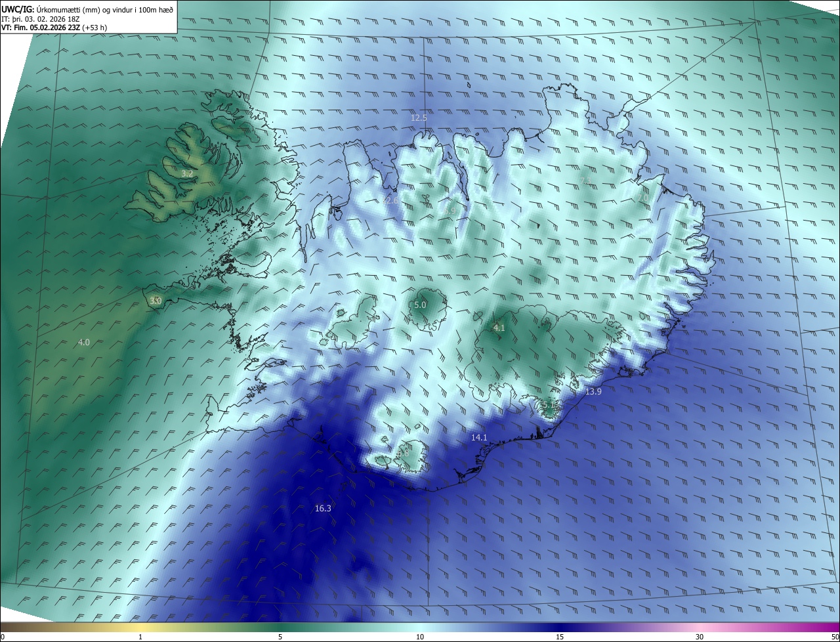Viewport: 840px width, 642px height.
Task: Click the 12.5 value label north of Iceland
Action: [419, 118]
